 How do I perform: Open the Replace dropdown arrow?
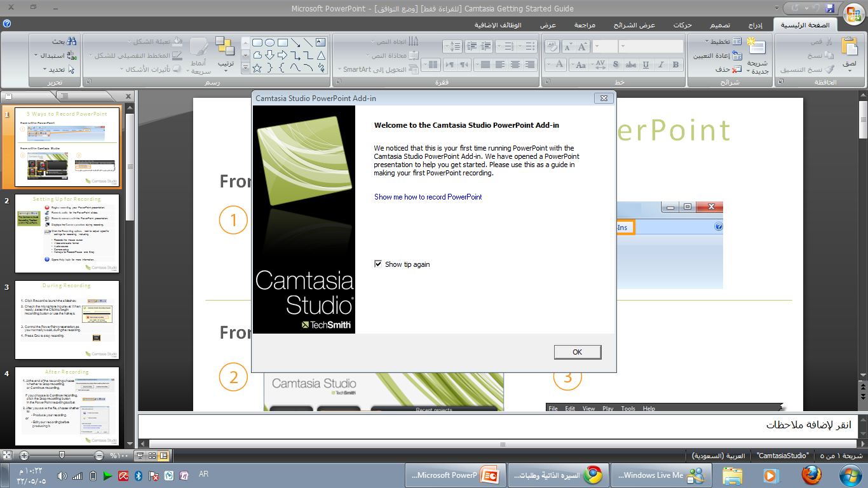[36, 55]
